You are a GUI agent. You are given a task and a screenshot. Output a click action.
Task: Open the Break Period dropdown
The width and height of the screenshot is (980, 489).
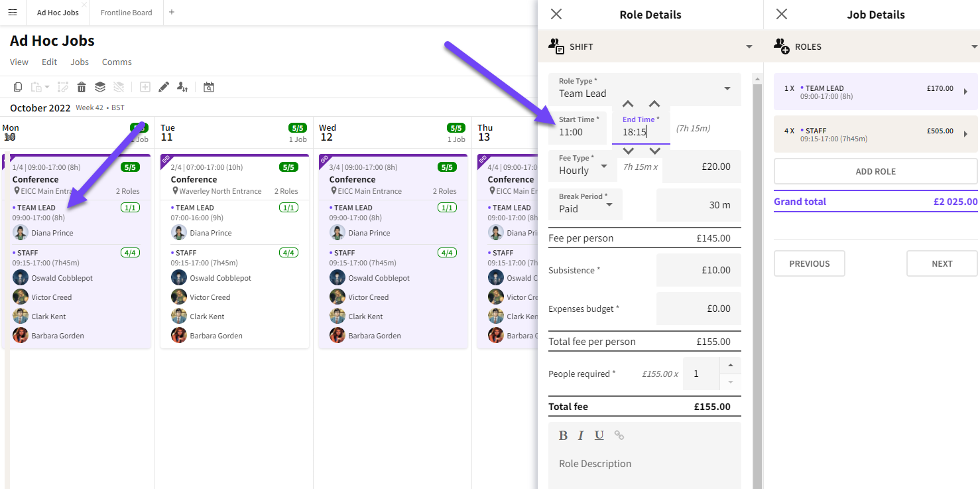609,204
